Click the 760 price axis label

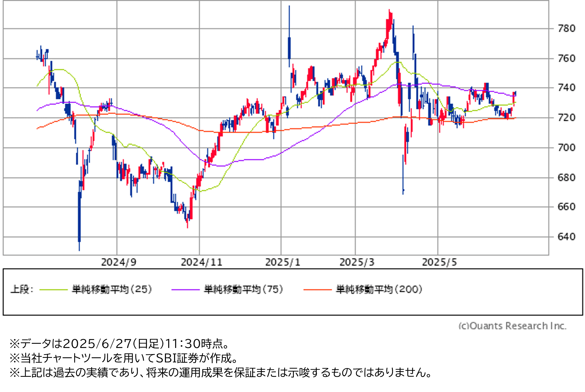[566, 58]
